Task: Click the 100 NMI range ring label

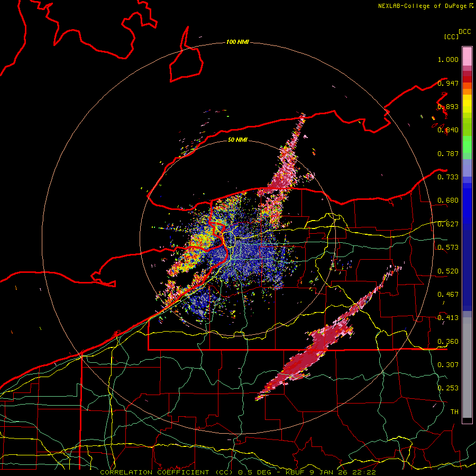Action: tap(237, 42)
